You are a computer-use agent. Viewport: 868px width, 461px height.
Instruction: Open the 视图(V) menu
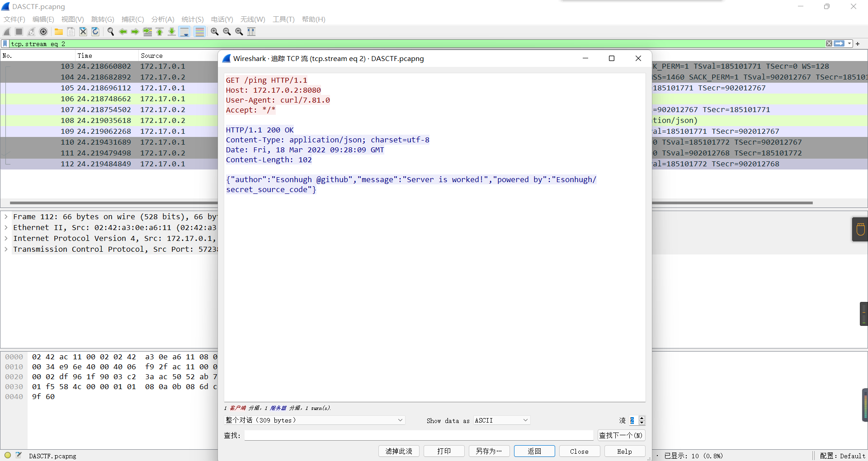73,19
